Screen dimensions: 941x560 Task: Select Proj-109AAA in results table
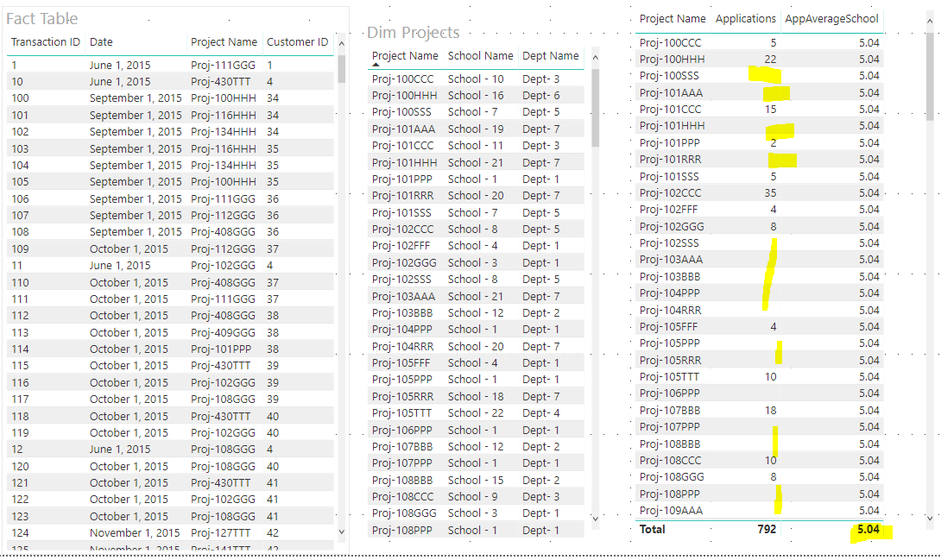[671, 511]
